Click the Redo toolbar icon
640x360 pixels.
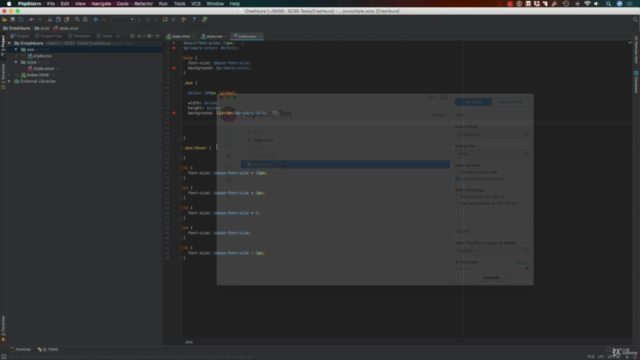tap(40, 19)
